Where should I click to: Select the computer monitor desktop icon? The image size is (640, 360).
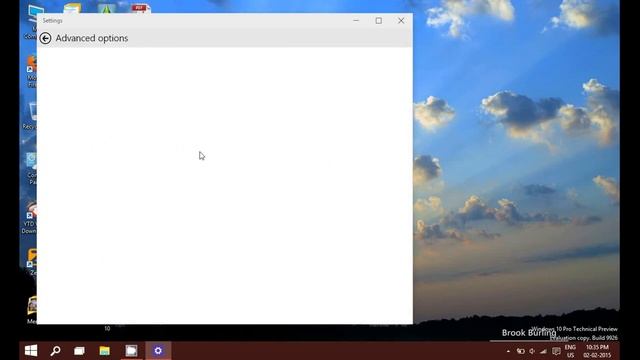click(36, 12)
